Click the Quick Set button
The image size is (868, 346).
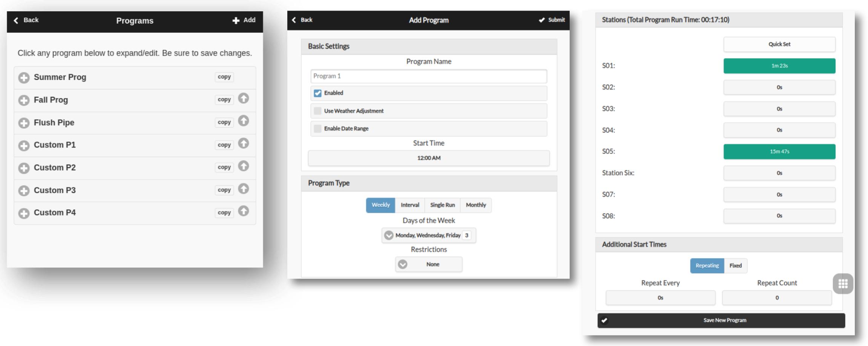pos(779,44)
